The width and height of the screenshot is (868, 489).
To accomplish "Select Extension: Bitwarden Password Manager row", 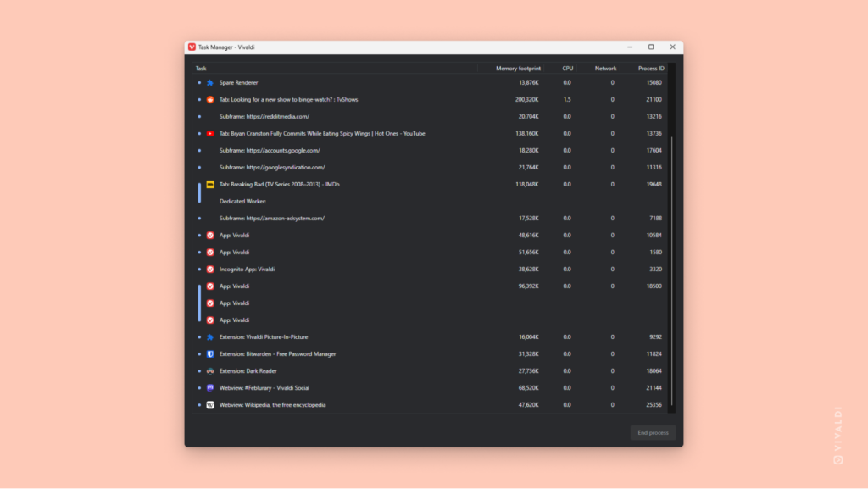I will pyautogui.click(x=430, y=354).
